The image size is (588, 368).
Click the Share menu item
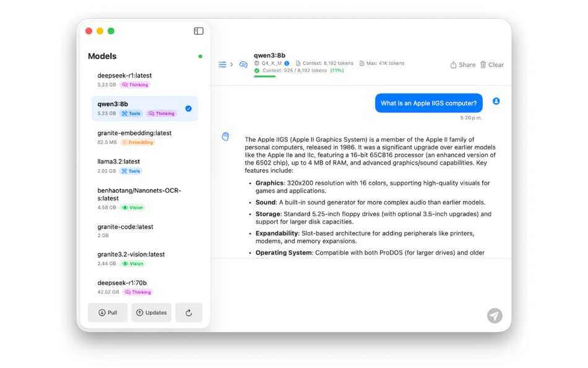click(462, 64)
